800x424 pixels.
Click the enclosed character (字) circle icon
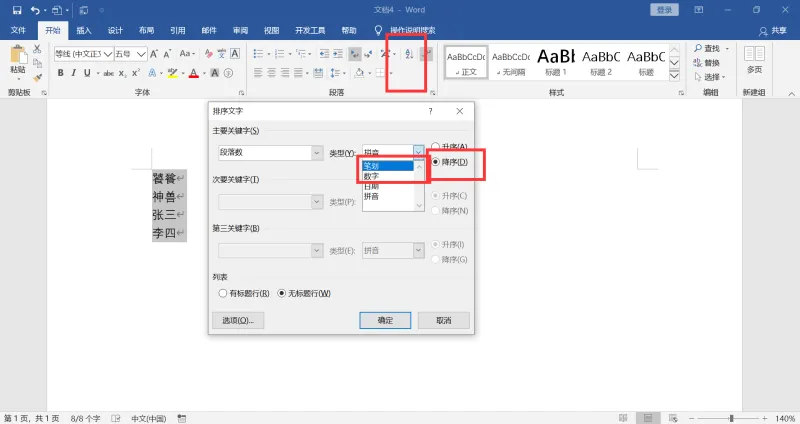point(228,73)
